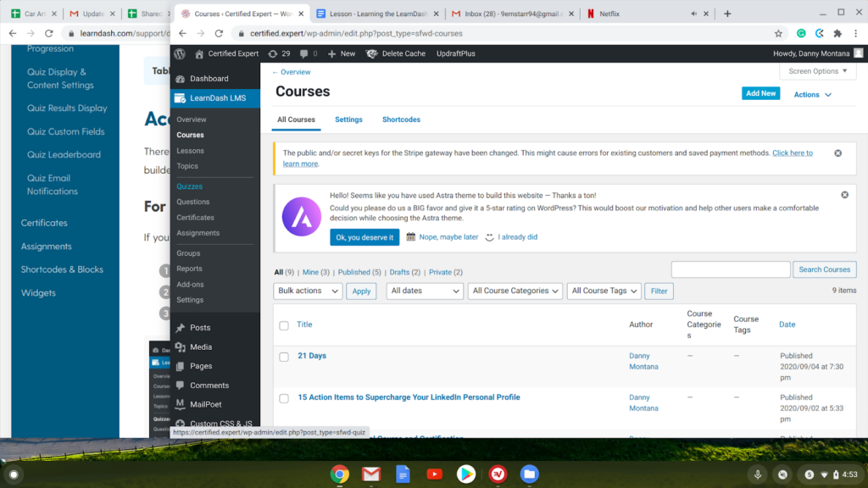Click the Filter button
Viewport: 868px width, 488px height.
tap(659, 291)
